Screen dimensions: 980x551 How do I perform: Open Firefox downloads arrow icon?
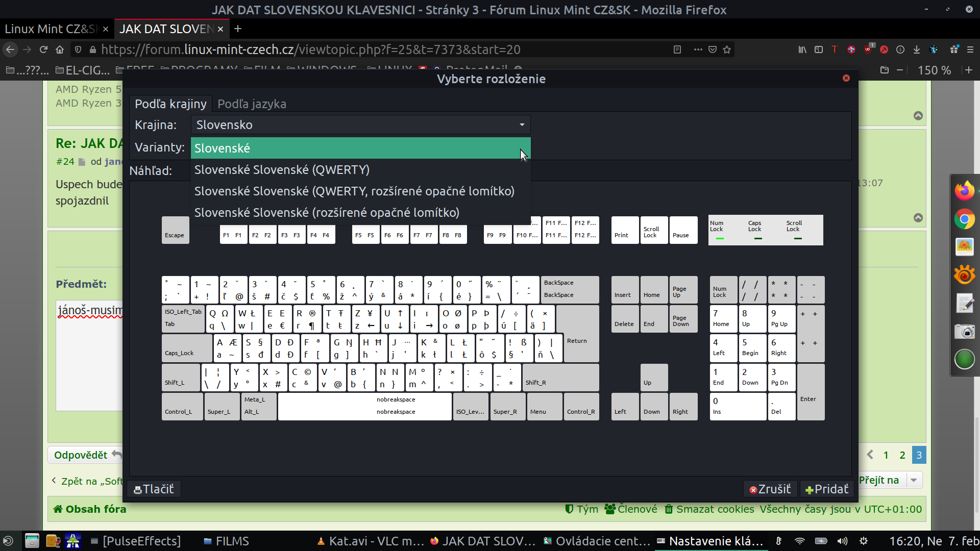[x=917, y=49]
